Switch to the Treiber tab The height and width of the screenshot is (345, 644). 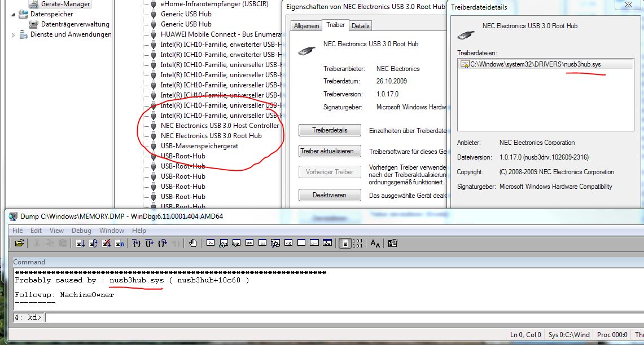click(336, 25)
